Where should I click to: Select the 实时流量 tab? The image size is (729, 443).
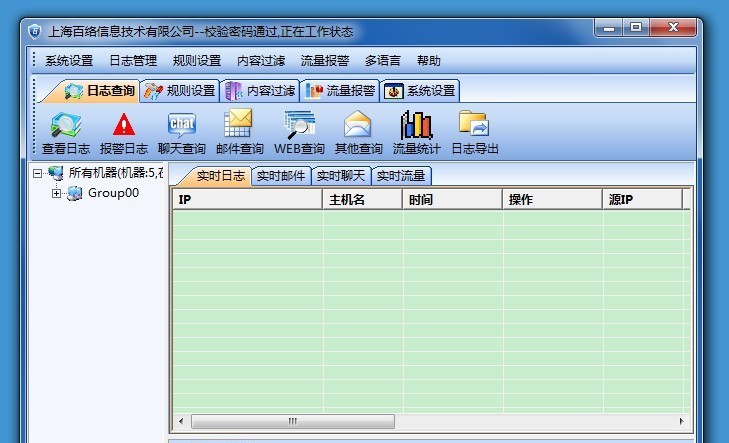(401, 176)
